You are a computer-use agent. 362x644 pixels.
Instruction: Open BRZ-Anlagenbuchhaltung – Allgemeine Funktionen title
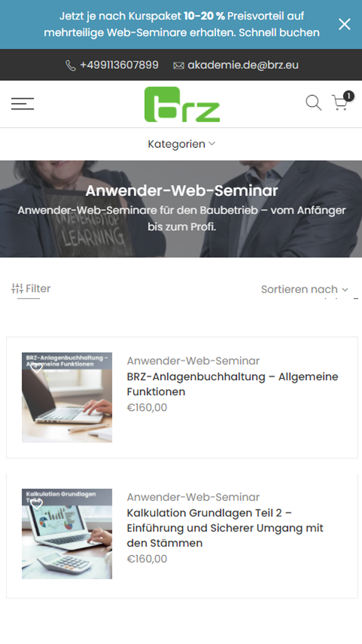pyautogui.click(x=232, y=384)
